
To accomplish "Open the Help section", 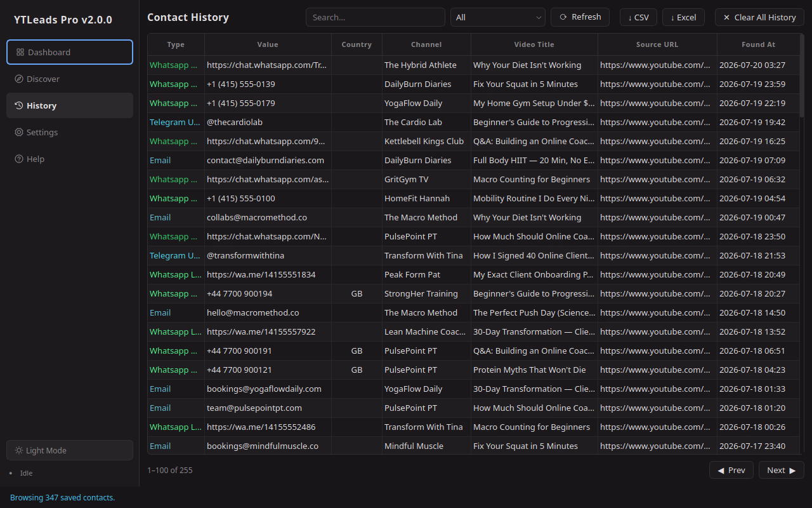I will click(70, 159).
